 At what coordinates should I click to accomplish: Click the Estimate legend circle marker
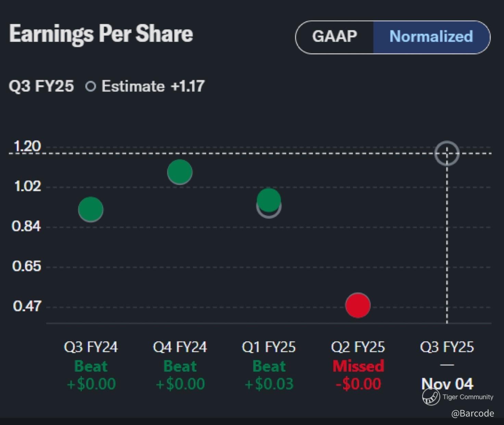click(x=90, y=86)
